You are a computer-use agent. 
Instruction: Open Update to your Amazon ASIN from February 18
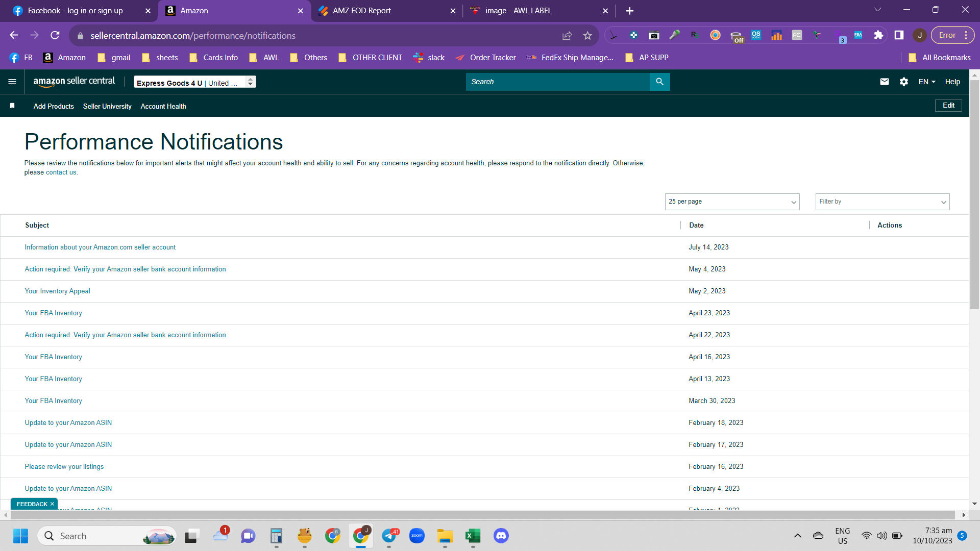68,423
